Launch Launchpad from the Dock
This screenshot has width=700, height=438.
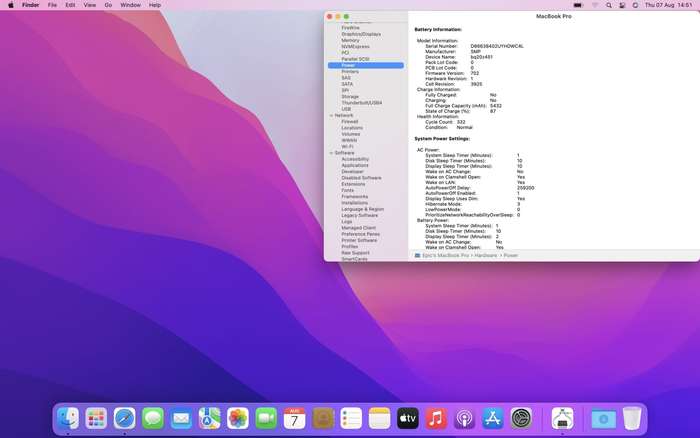pos(96,419)
